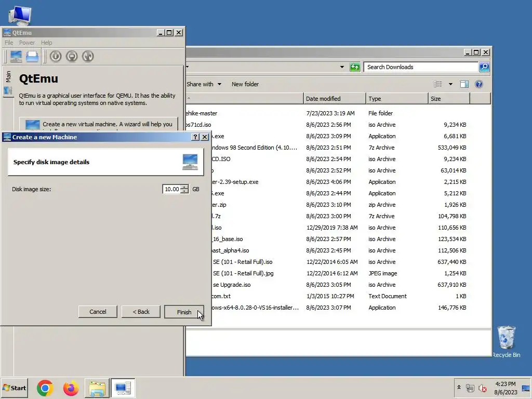Image resolution: width=532 pixels, height=399 pixels.
Task: Click the power on icon in QtEmu toolbar
Action: pyautogui.click(x=56, y=56)
